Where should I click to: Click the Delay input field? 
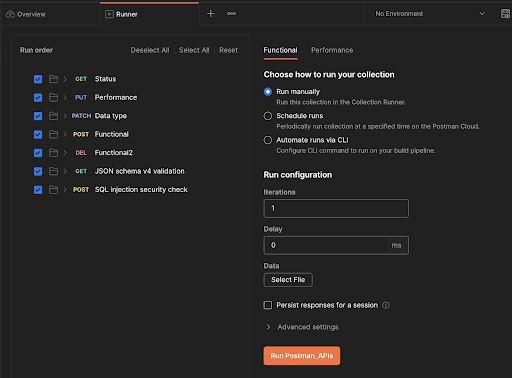(336, 245)
